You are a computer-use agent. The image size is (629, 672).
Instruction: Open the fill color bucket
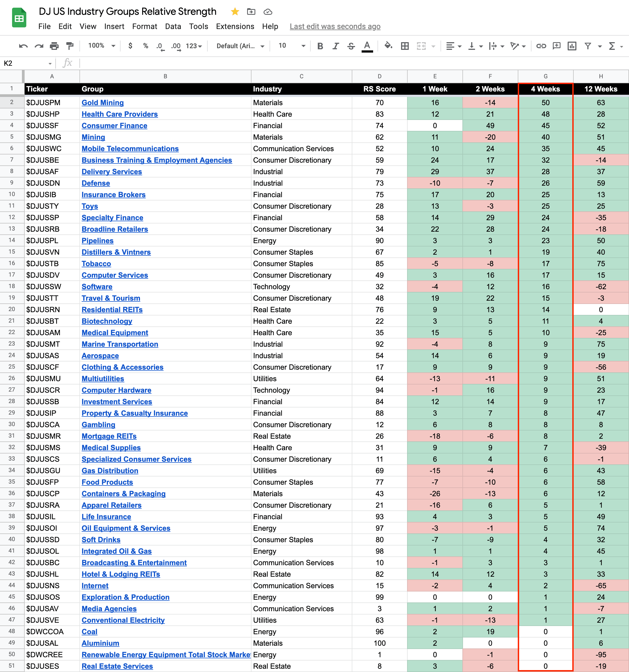coord(388,46)
